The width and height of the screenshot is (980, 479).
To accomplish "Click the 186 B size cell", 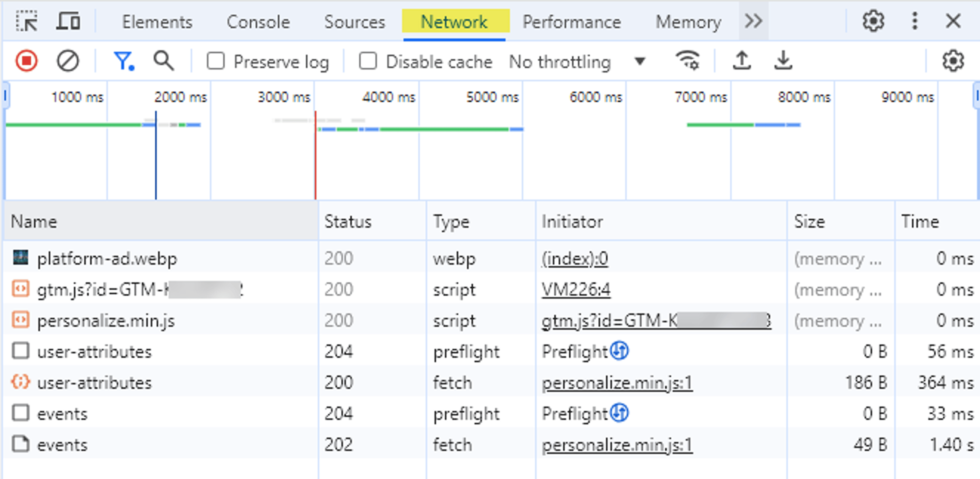I will point(866,382).
